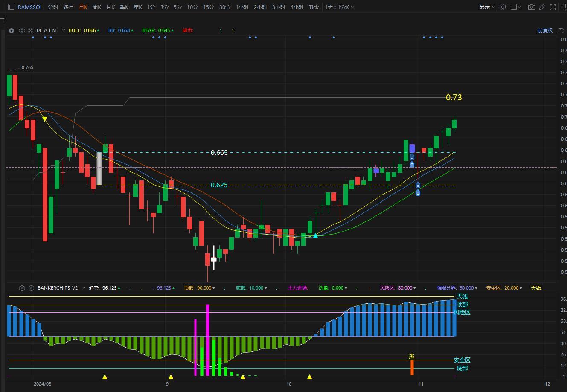The height and width of the screenshot is (392, 567).
Task: Click the 0.765 high price annotation
Action: [x=27, y=67]
